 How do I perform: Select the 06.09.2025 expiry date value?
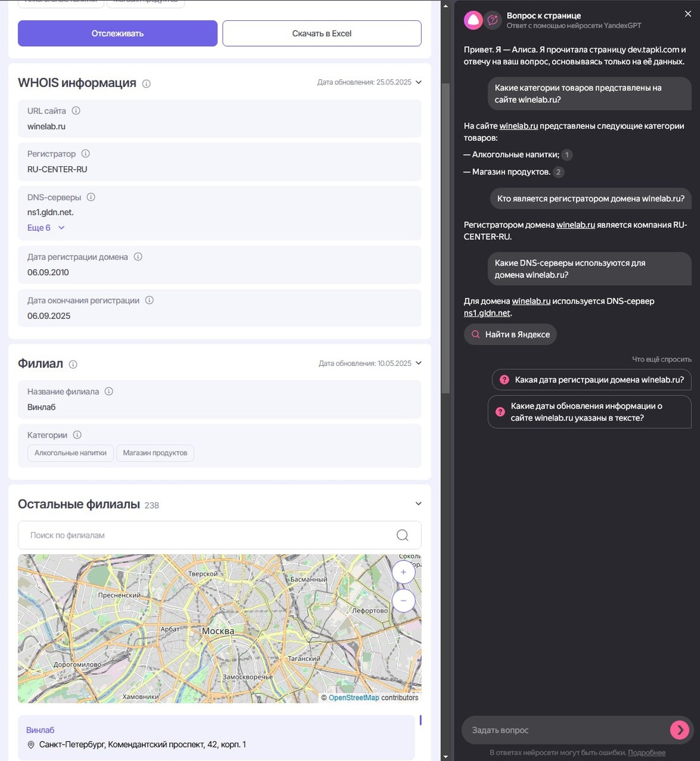click(x=49, y=316)
